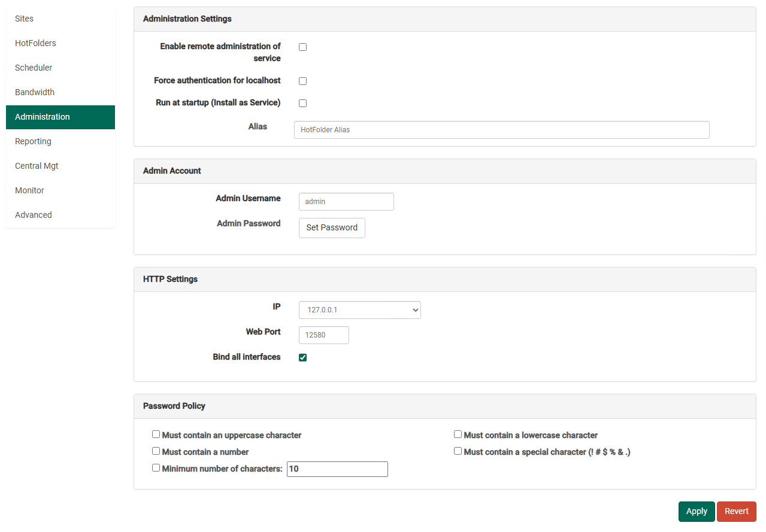The width and height of the screenshot is (766, 532).
Task: Go to HotFolders in the sidebar
Action: 60,43
